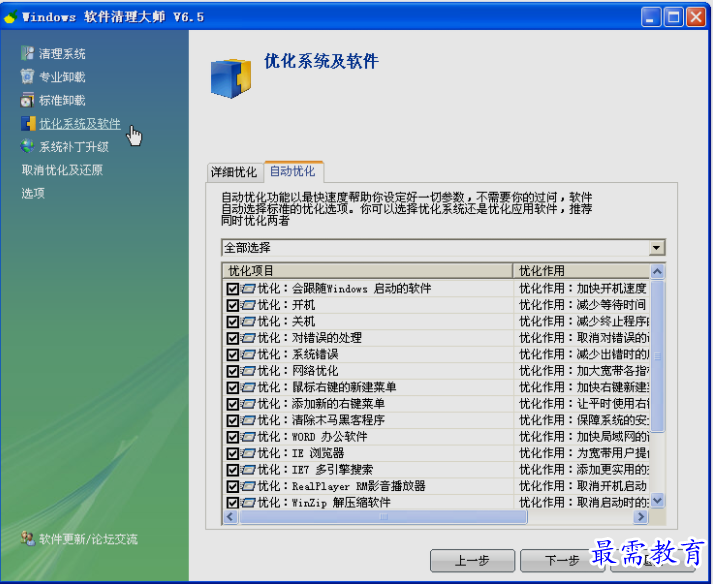The width and height of the screenshot is (713, 584).
Task: Click the 标准卸载 sidebar icon
Action: (27, 100)
